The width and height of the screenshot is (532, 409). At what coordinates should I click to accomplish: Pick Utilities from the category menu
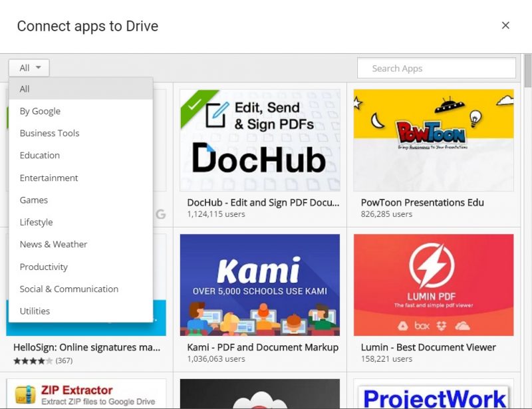[81, 311]
